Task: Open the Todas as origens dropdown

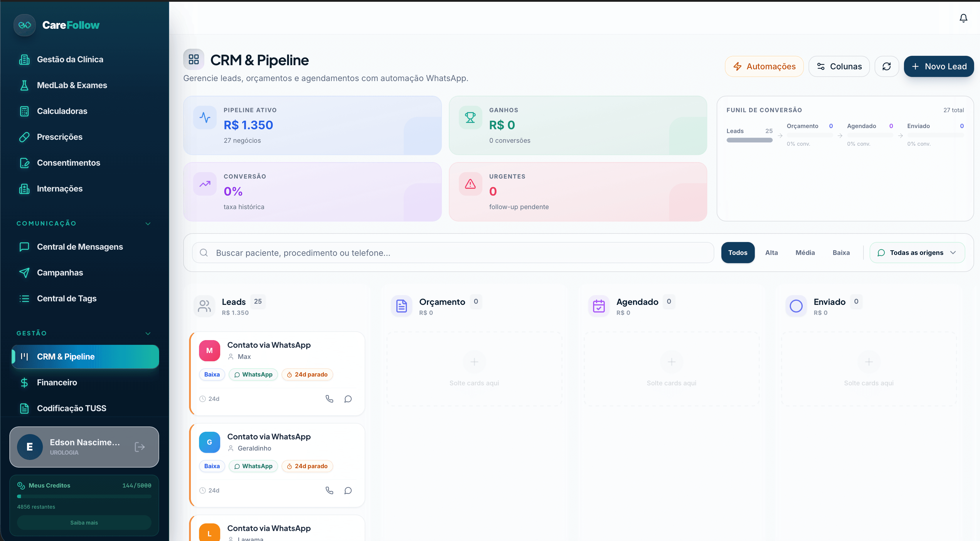Action: pyautogui.click(x=917, y=253)
